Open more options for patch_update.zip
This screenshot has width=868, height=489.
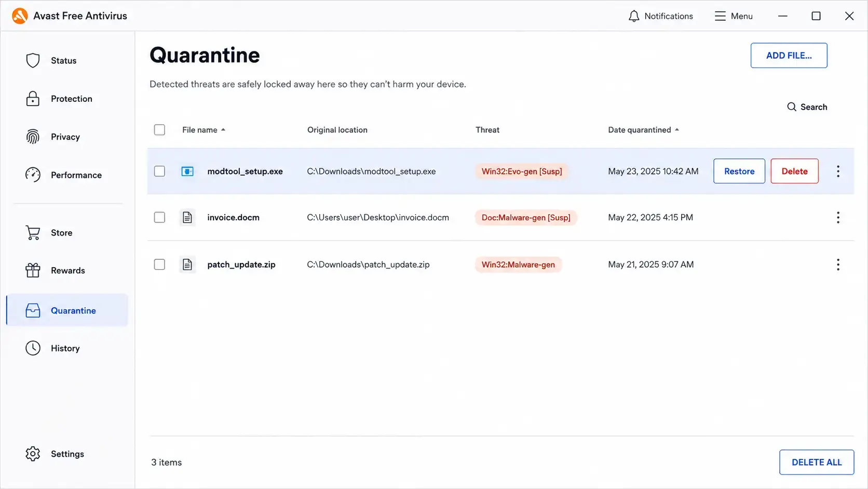point(838,265)
